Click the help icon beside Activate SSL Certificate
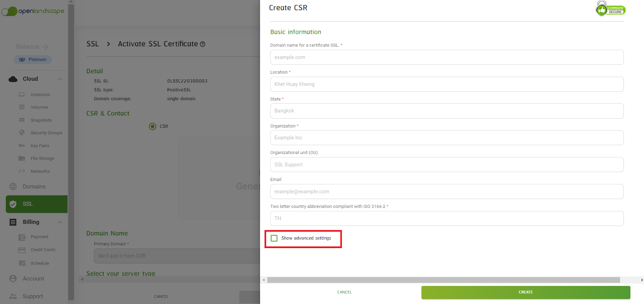 tap(202, 44)
